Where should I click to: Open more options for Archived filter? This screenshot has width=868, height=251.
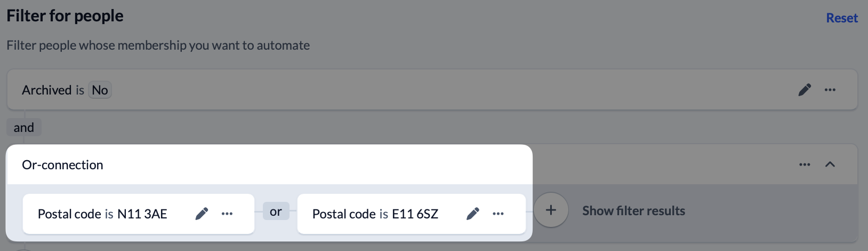point(830,90)
